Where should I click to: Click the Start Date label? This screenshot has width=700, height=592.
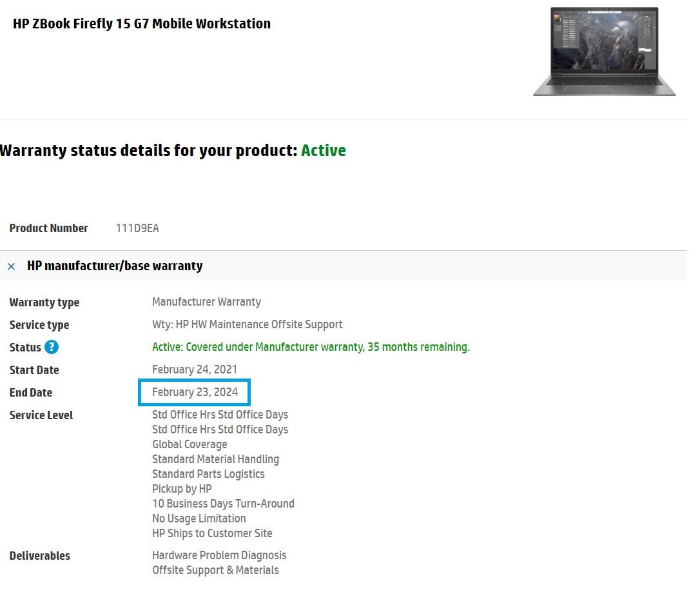[x=34, y=370]
